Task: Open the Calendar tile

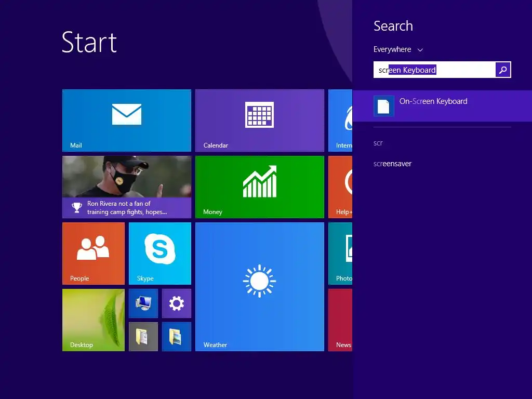Action: pyautogui.click(x=260, y=121)
